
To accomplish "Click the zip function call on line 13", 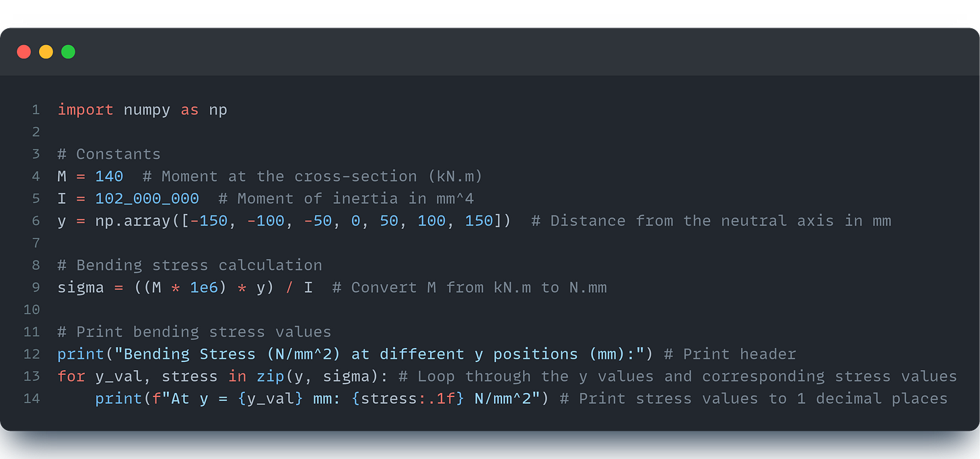I will (270, 376).
